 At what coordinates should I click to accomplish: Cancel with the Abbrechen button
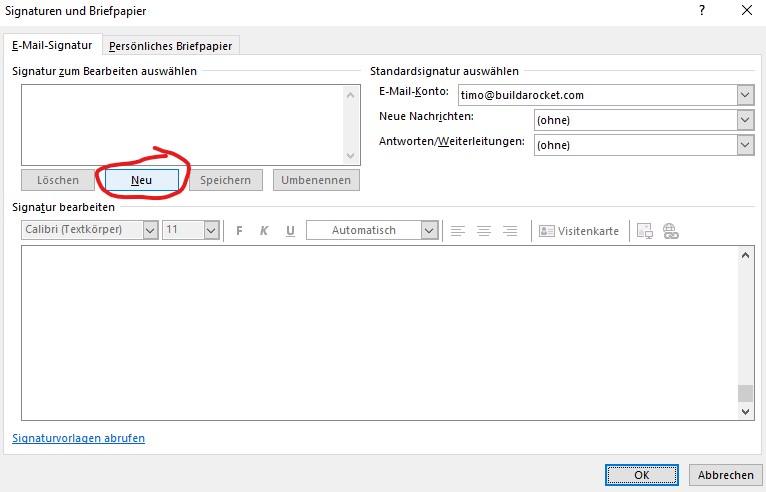tap(725, 475)
